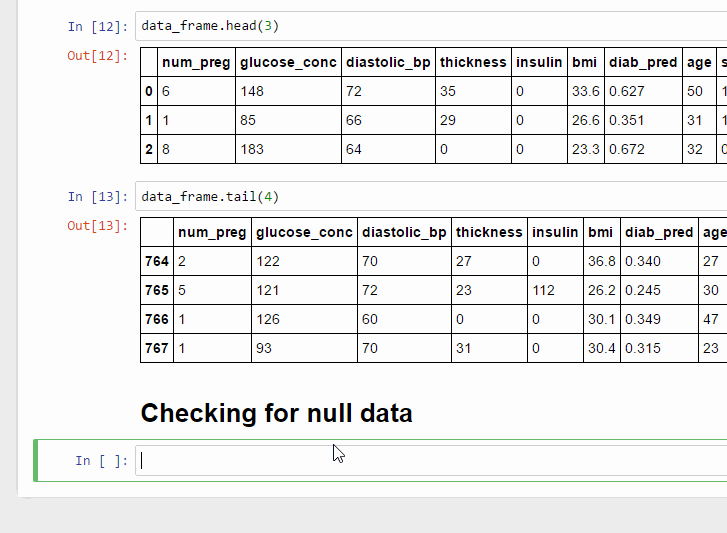Click diab_pred value 0.245
Image resolution: width=727 pixels, height=533 pixels.
point(643,290)
